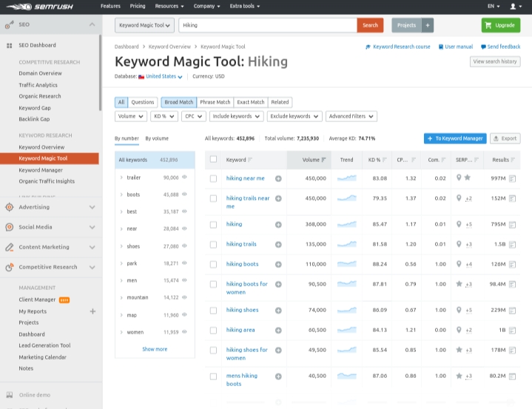
Task: Click the left sidebar scrollbar
Action: point(100,73)
